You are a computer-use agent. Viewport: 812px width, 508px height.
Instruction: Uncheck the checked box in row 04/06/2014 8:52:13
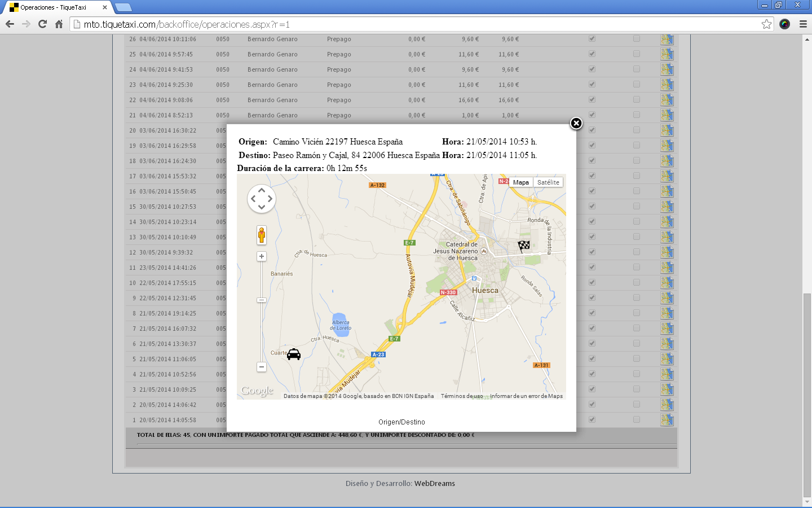592,115
